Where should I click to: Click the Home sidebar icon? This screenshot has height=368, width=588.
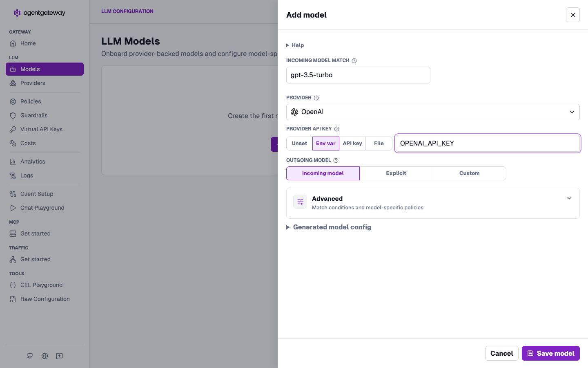click(13, 43)
